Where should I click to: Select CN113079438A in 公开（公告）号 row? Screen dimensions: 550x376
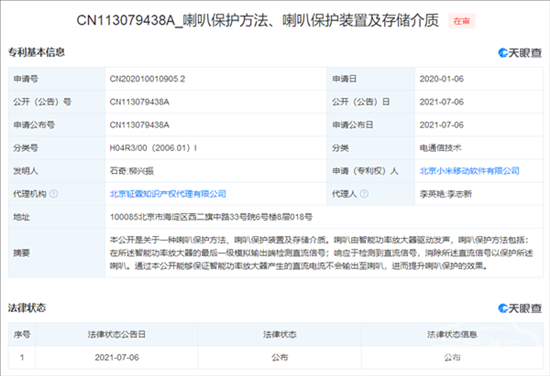coord(140,102)
